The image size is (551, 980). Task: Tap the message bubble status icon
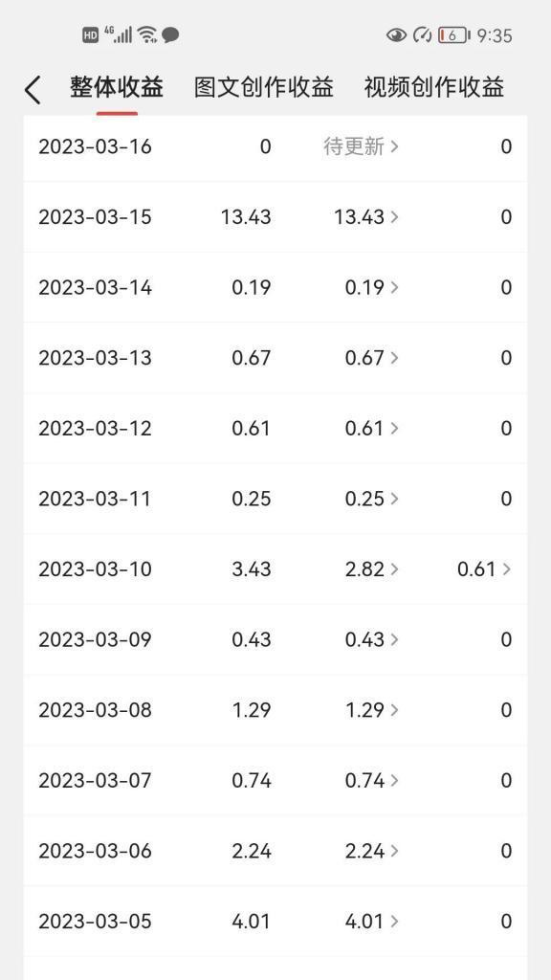[170, 35]
